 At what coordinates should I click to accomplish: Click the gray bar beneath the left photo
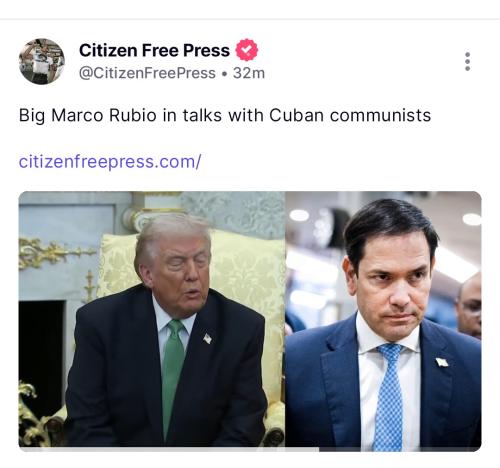point(169,449)
